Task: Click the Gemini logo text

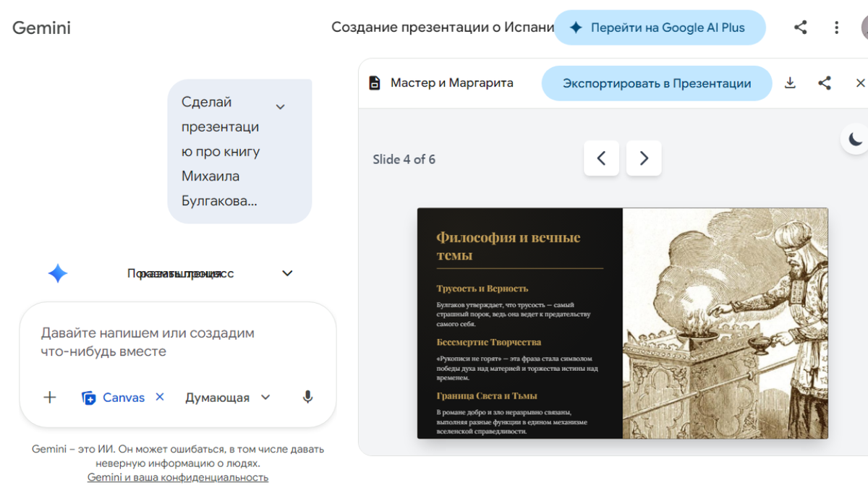Action: (41, 27)
